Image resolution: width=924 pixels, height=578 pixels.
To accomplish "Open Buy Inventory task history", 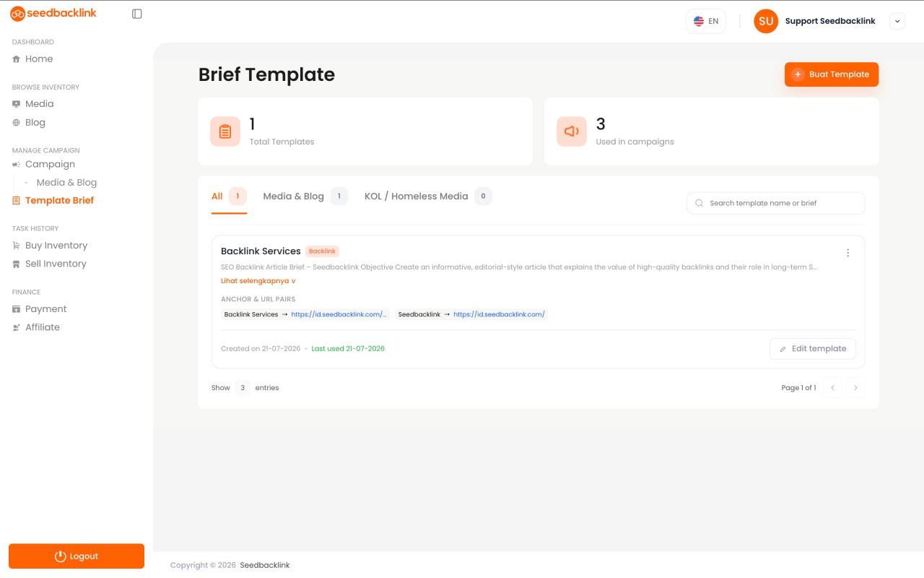I will point(56,246).
